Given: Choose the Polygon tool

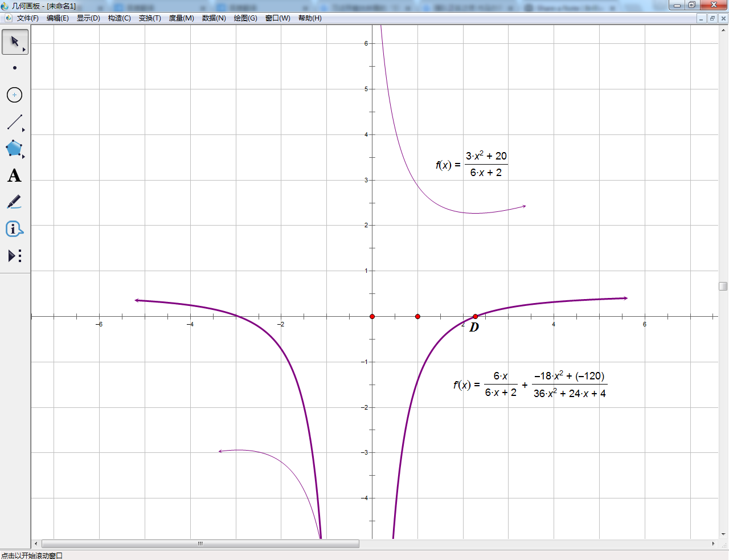Looking at the screenshot, I should 14,149.
